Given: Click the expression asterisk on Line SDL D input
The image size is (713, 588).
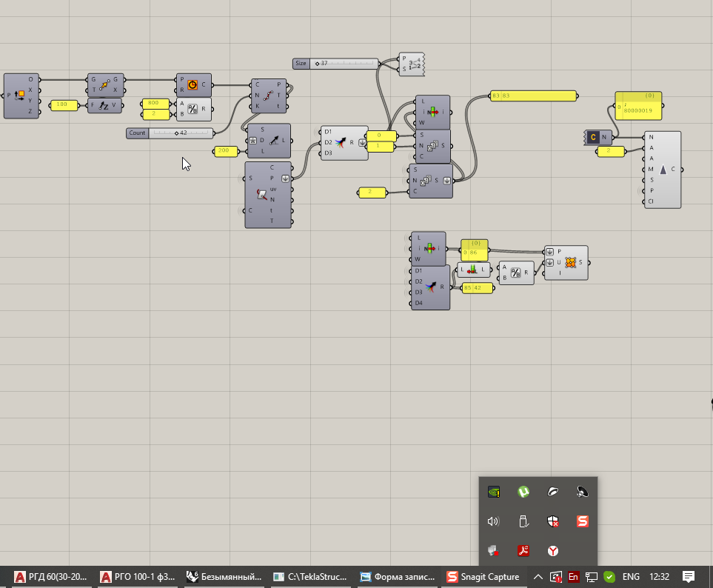Looking at the screenshot, I should [x=253, y=141].
